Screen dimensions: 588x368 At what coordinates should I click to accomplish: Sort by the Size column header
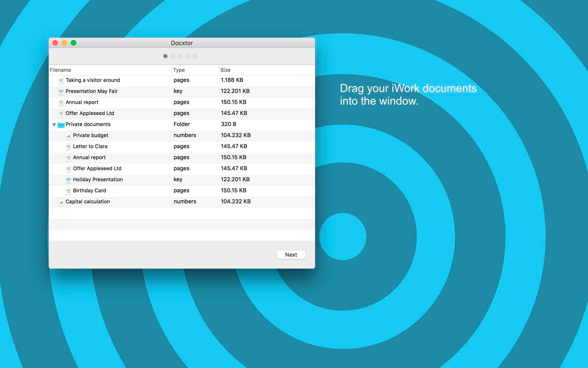267,70
